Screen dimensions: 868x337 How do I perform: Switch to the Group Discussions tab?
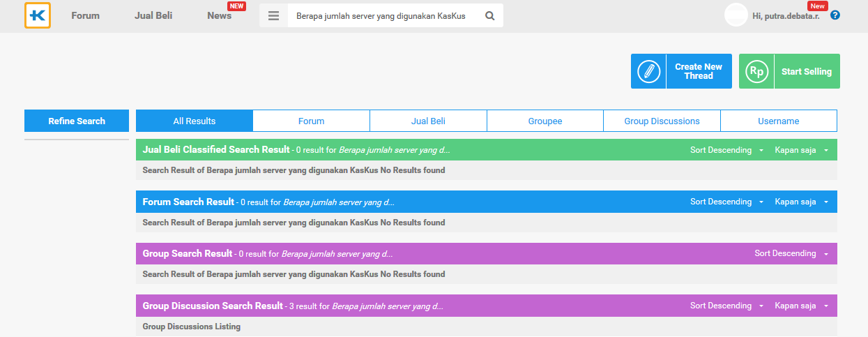662,121
